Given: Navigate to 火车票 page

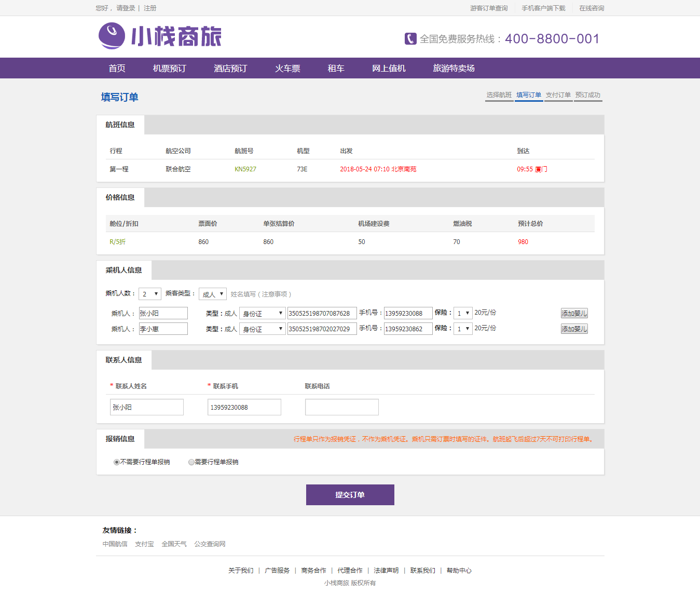Looking at the screenshot, I should tap(287, 68).
